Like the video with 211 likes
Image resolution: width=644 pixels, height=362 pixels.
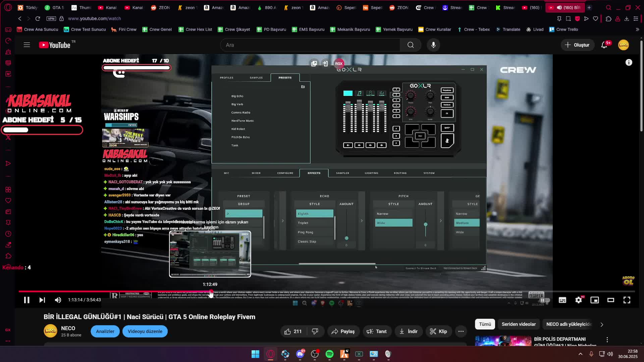pyautogui.click(x=293, y=331)
